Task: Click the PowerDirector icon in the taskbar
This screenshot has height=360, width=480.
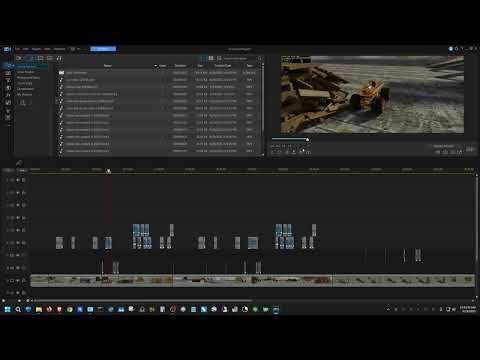Action: pyautogui.click(x=276, y=309)
